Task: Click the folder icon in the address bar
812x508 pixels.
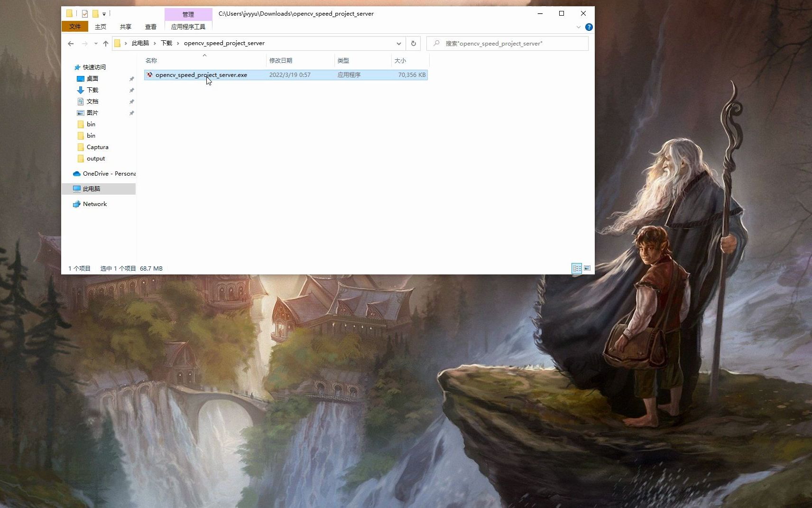Action: point(118,44)
